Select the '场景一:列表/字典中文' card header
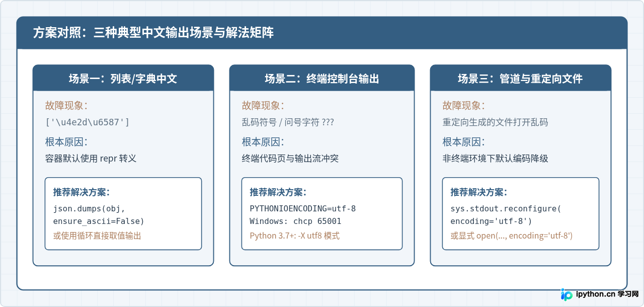The height and width of the screenshot is (307, 644). [123, 79]
